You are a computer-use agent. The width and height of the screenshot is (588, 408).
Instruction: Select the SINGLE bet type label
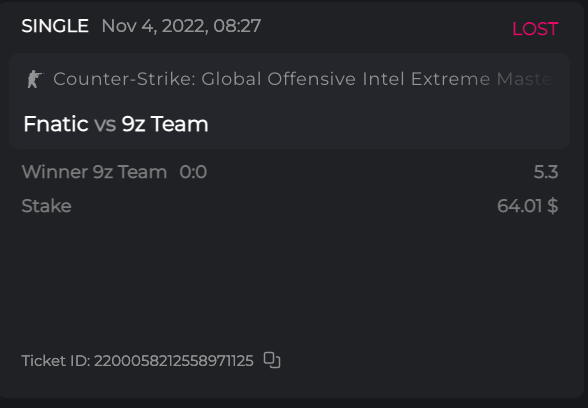click(x=55, y=26)
